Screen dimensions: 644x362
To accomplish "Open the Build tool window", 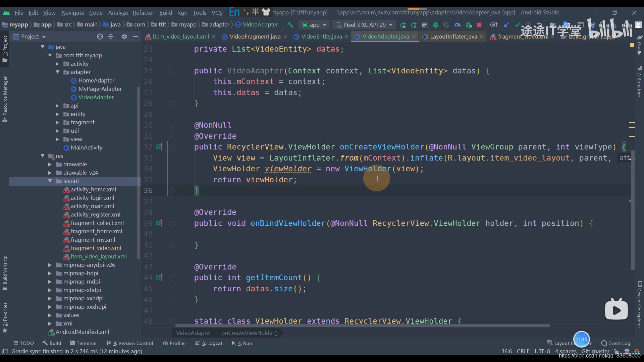I will [52, 343].
